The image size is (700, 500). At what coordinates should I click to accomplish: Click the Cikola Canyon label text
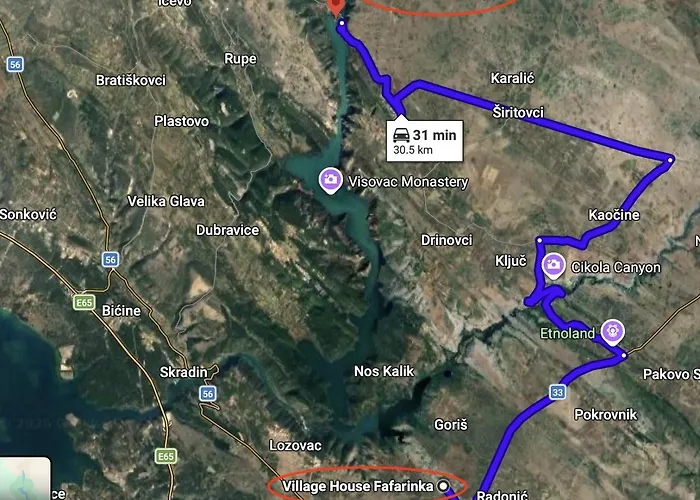pos(616,267)
